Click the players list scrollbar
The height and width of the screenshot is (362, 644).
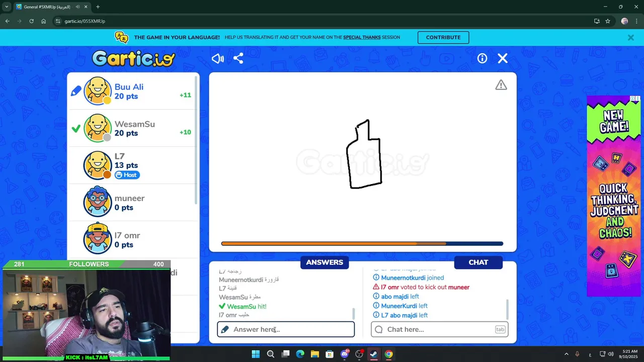point(196,141)
